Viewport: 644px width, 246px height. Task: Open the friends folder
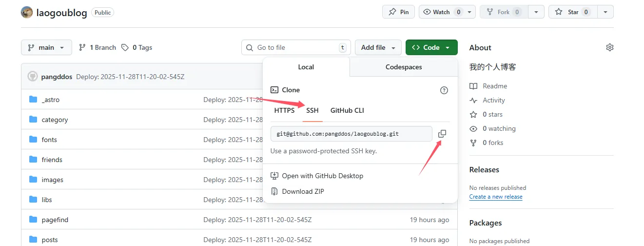click(x=52, y=160)
